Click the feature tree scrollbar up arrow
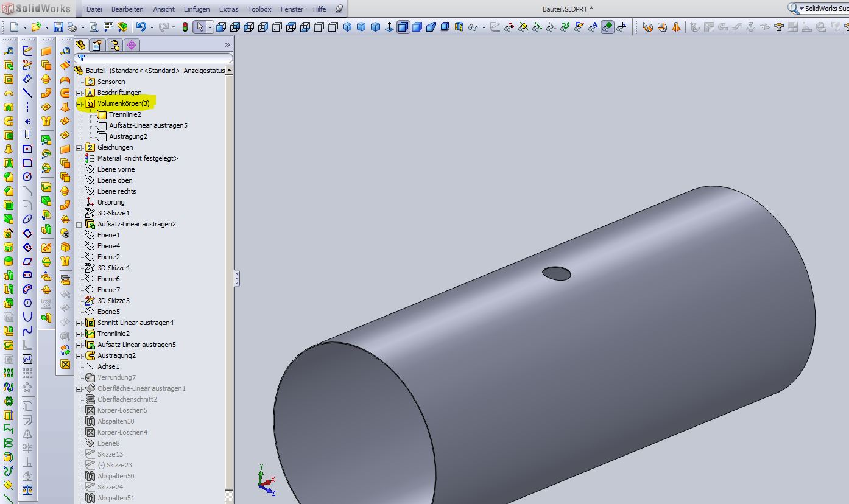 [229, 71]
